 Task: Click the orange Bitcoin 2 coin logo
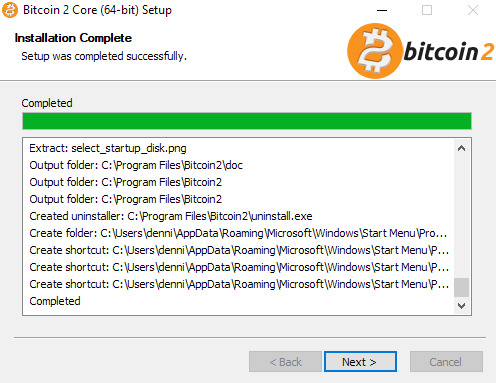click(374, 51)
